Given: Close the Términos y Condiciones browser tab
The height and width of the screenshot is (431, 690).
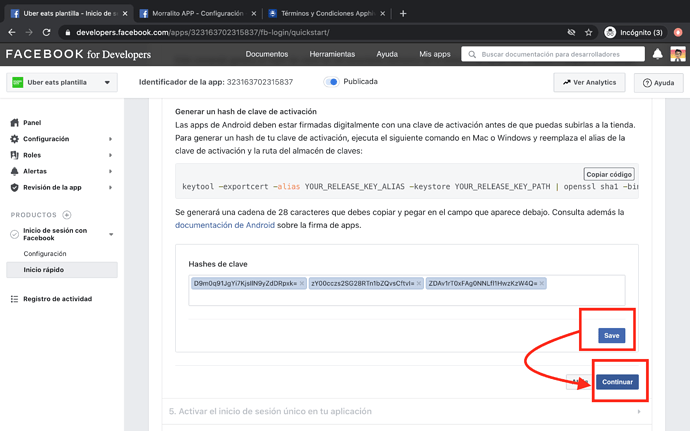Looking at the screenshot, I should [383, 14].
